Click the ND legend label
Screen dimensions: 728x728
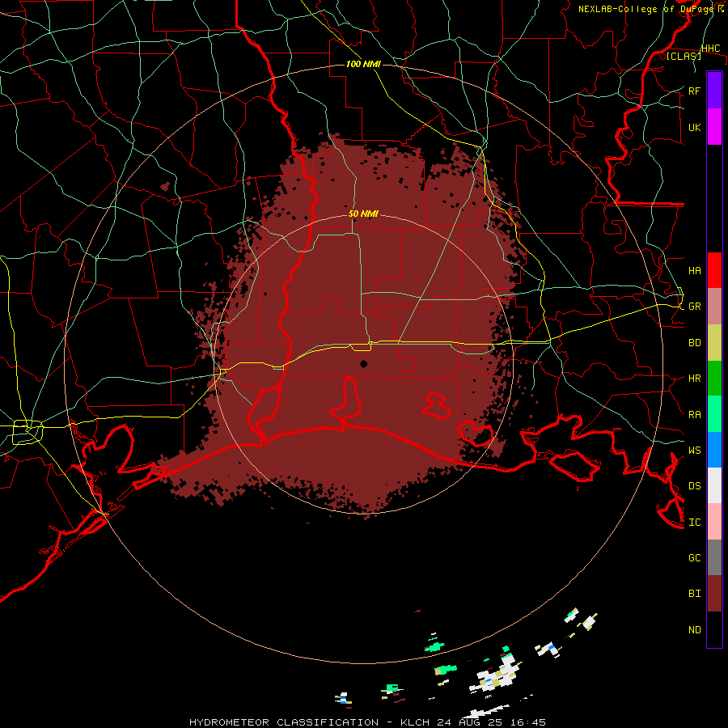pyautogui.click(x=694, y=629)
